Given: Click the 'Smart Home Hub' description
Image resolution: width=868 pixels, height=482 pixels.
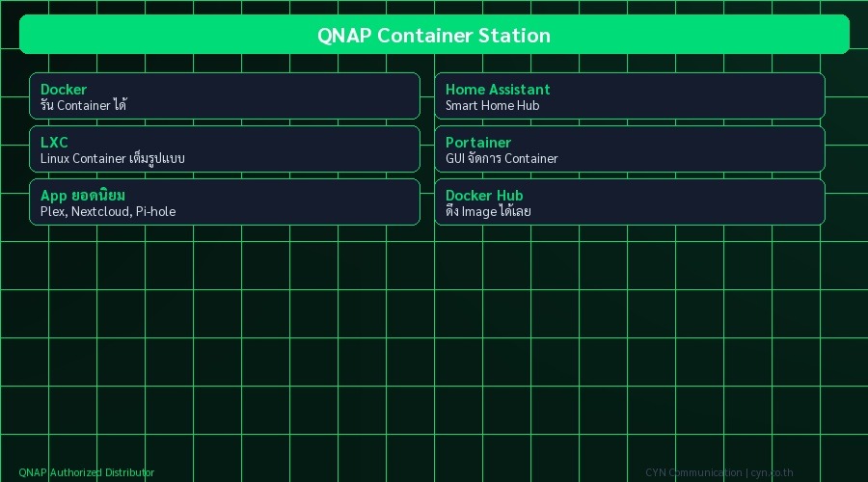Looking at the screenshot, I should [492, 105].
